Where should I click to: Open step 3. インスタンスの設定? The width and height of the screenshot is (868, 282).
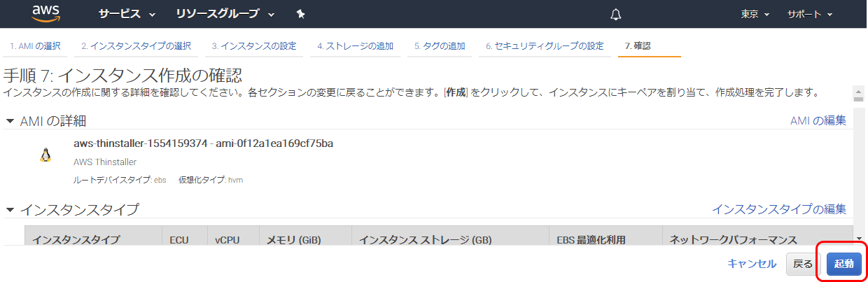click(x=254, y=46)
